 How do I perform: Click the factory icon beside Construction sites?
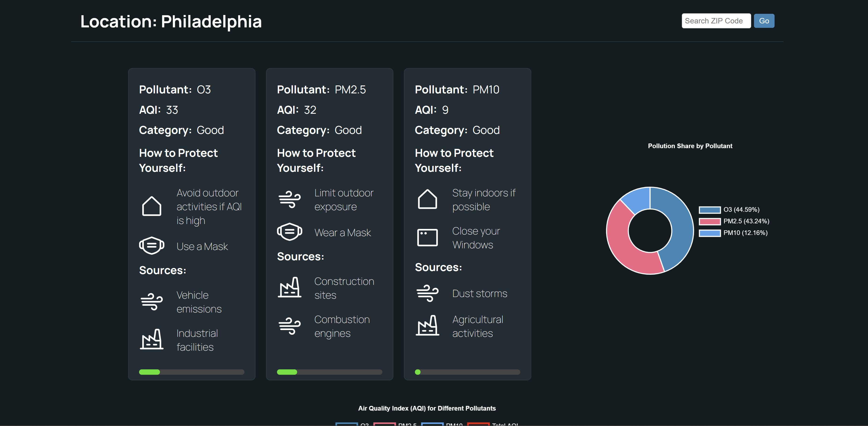click(289, 288)
